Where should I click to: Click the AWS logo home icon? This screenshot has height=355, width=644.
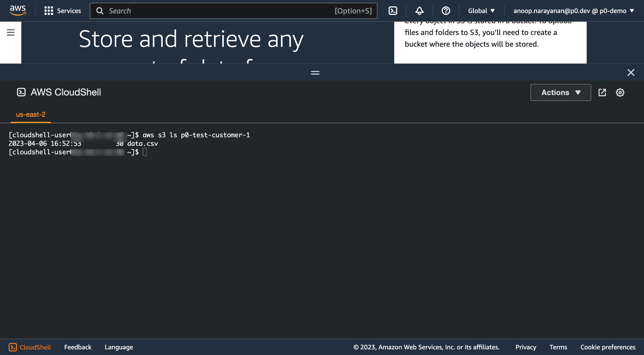click(18, 11)
